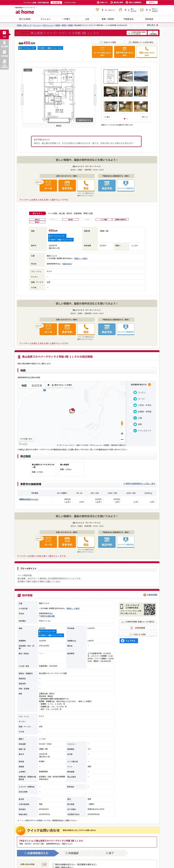The width and height of the screenshot is (174, 868).
Task: Open 掲載不動産会社 in left sidebar
Action: tap(4, 64)
